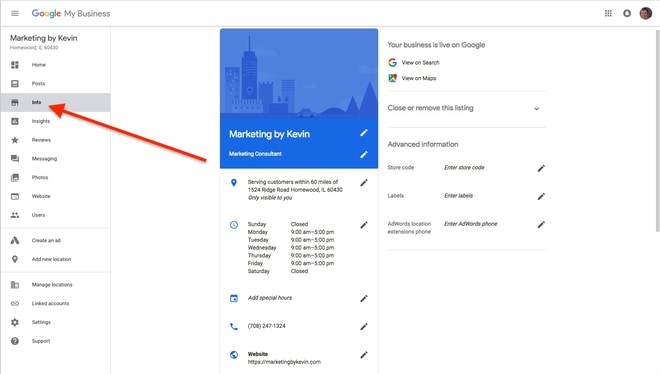This screenshot has width=660, height=374.
Task: Click the Google G icon beside View on Search
Action: click(392, 63)
